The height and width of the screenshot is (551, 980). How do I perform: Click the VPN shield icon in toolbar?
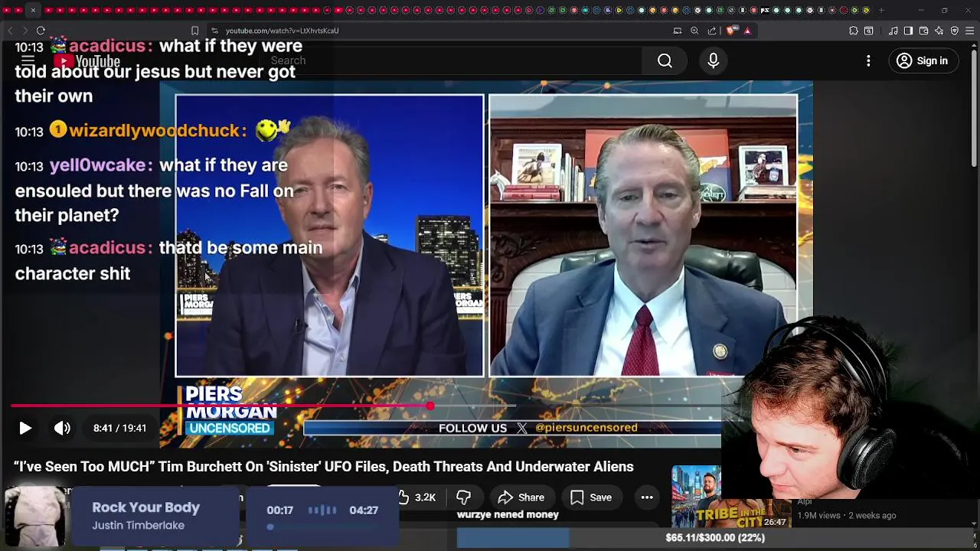click(954, 31)
